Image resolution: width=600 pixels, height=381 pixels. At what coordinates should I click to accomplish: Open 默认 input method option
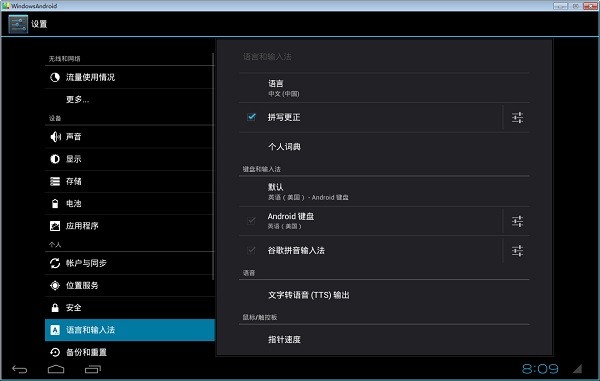(x=384, y=192)
